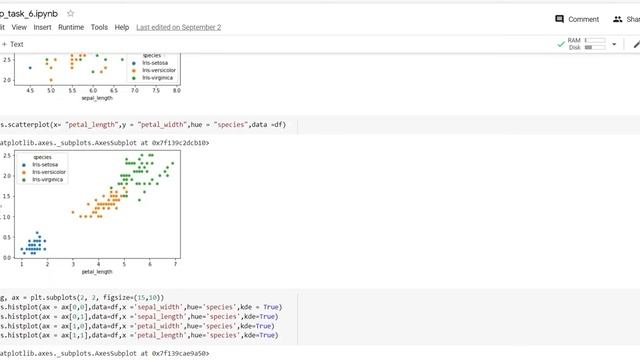This screenshot has width=640, height=360.
Task: Open the Insert menu
Action: 42,27
